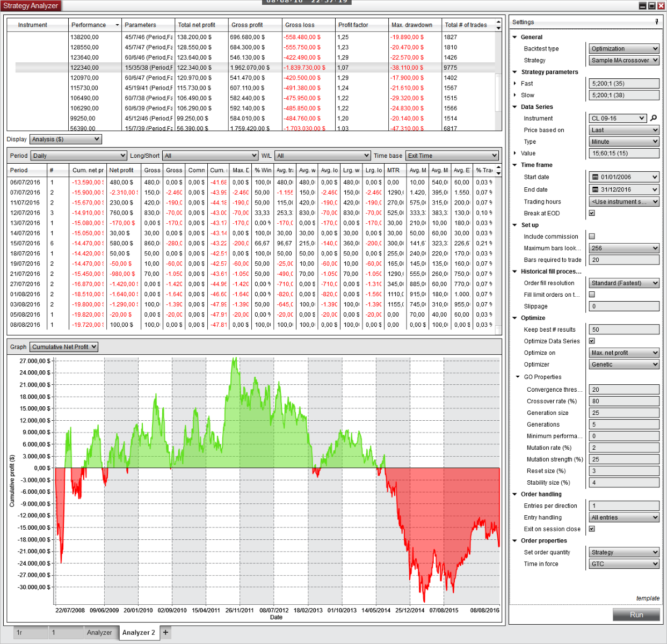The height and width of the screenshot is (644, 667).
Task: Click the template link
Action: [x=648, y=598]
